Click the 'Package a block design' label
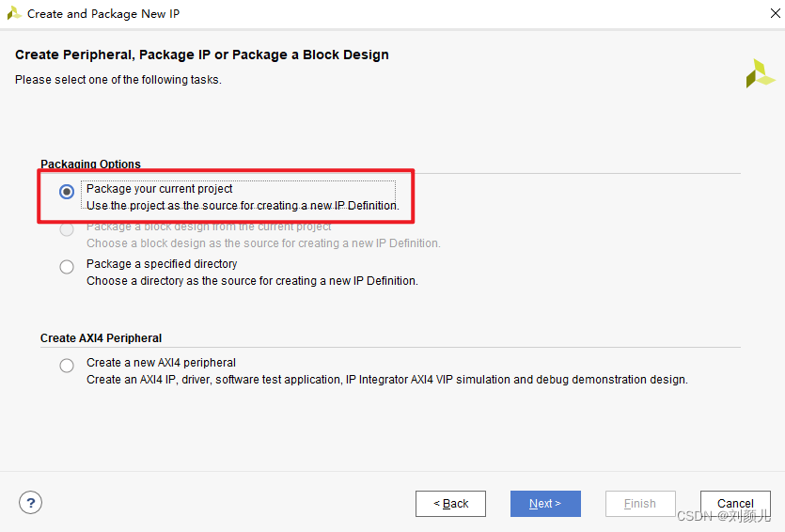The image size is (785, 532). [x=209, y=227]
